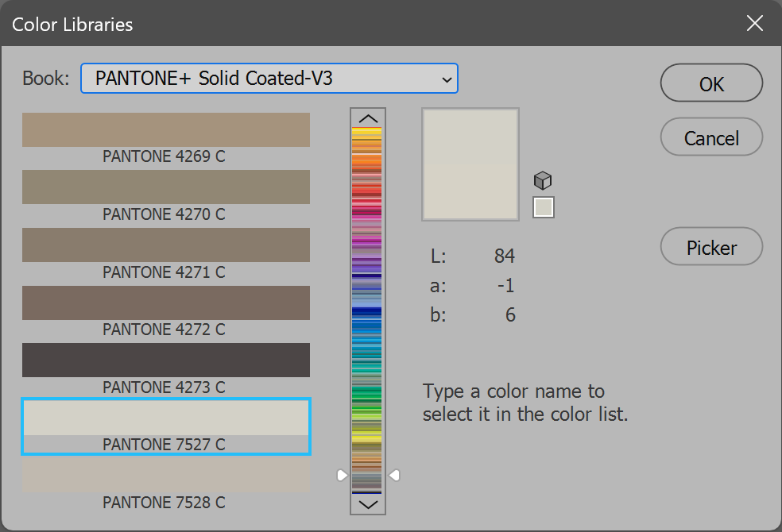Select the PANTONE 7528 C swatch

165,476
